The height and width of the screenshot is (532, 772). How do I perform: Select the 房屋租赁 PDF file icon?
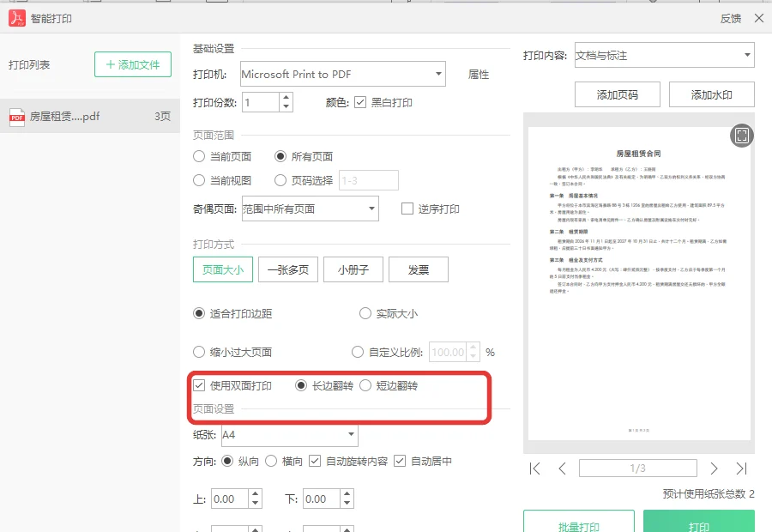pyautogui.click(x=17, y=118)
